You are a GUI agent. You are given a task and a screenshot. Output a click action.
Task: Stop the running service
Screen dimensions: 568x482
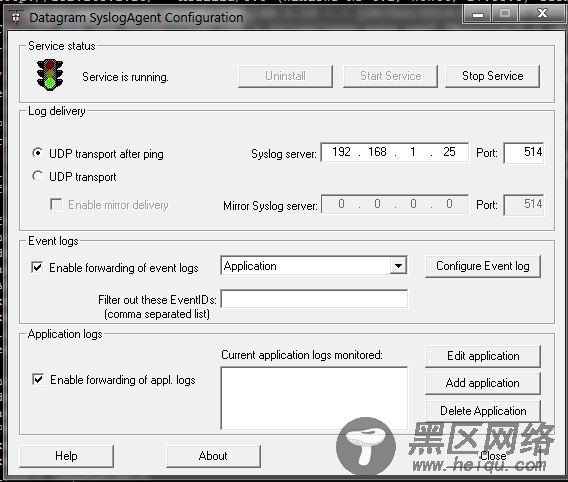[x=493, y=76]
